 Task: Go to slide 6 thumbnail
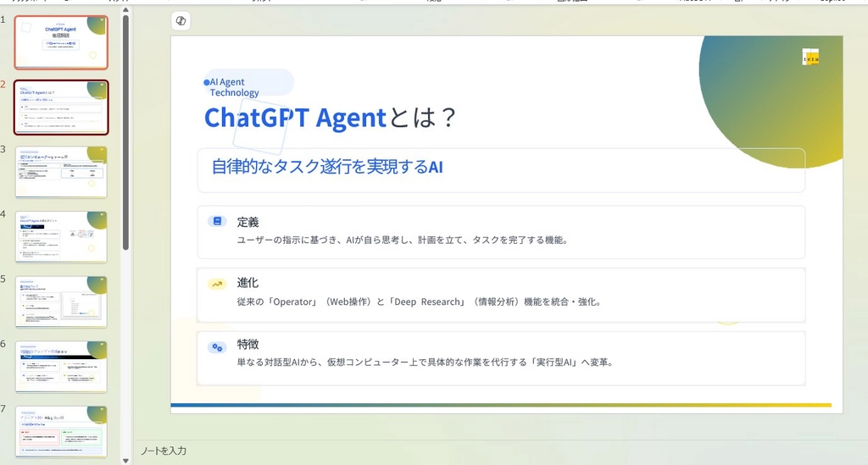61,367
